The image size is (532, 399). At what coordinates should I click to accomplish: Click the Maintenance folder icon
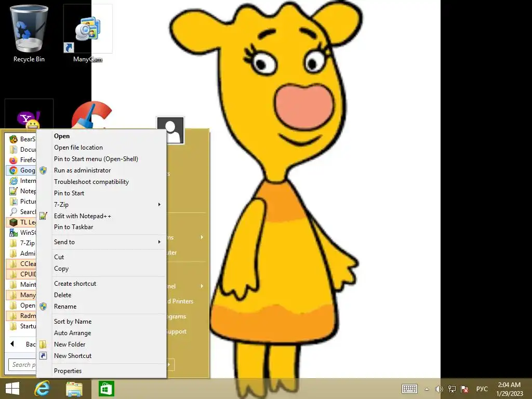coord(14,285)
